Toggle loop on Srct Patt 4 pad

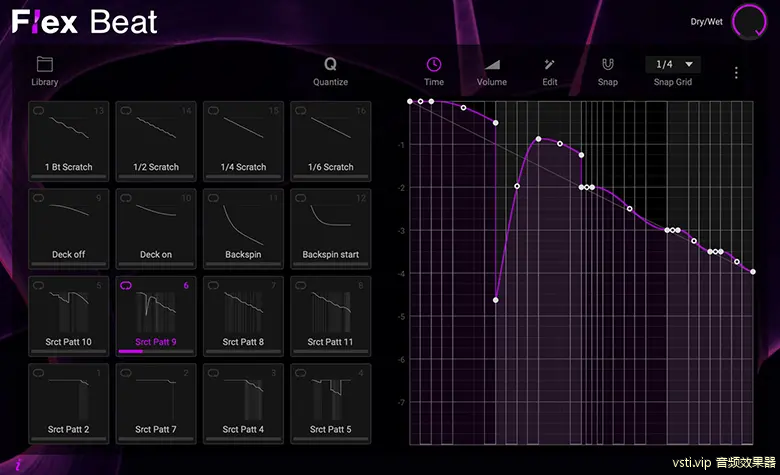[213, 373]
